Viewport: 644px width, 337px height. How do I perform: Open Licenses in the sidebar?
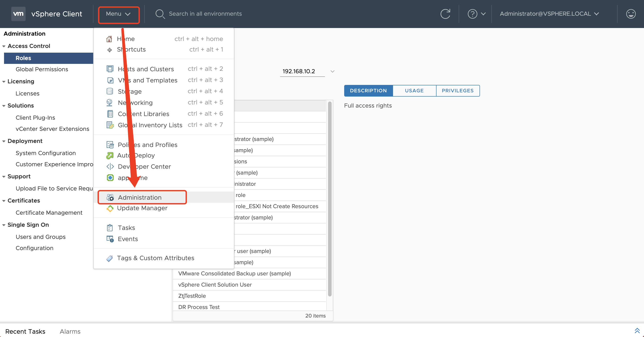point(28,93)
